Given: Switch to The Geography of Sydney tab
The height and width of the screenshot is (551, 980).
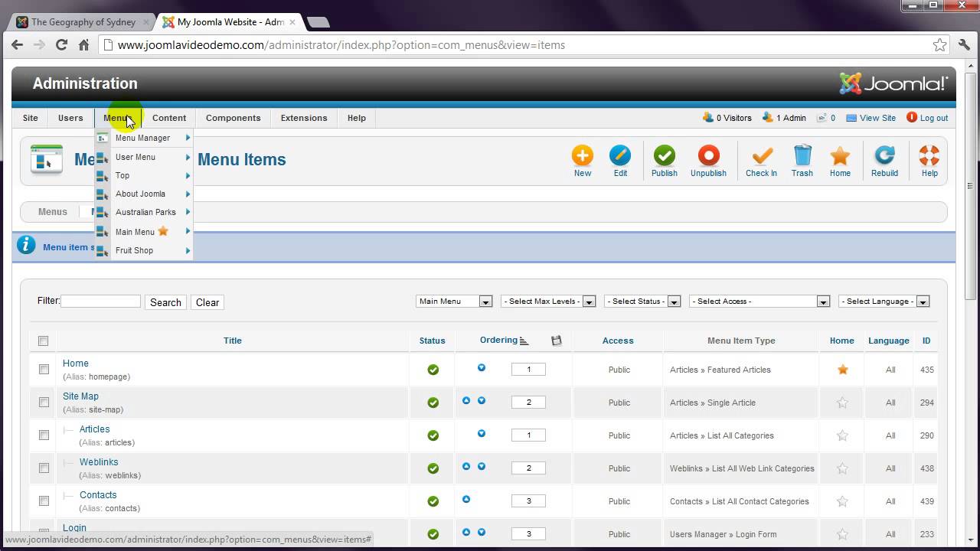Looking at the screenshot, I should tap(83, 22).
